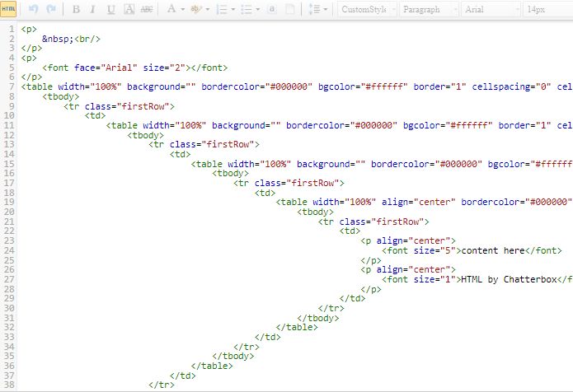
Task: Click line number 38 in gutter
Action: (x=10, y=385)
